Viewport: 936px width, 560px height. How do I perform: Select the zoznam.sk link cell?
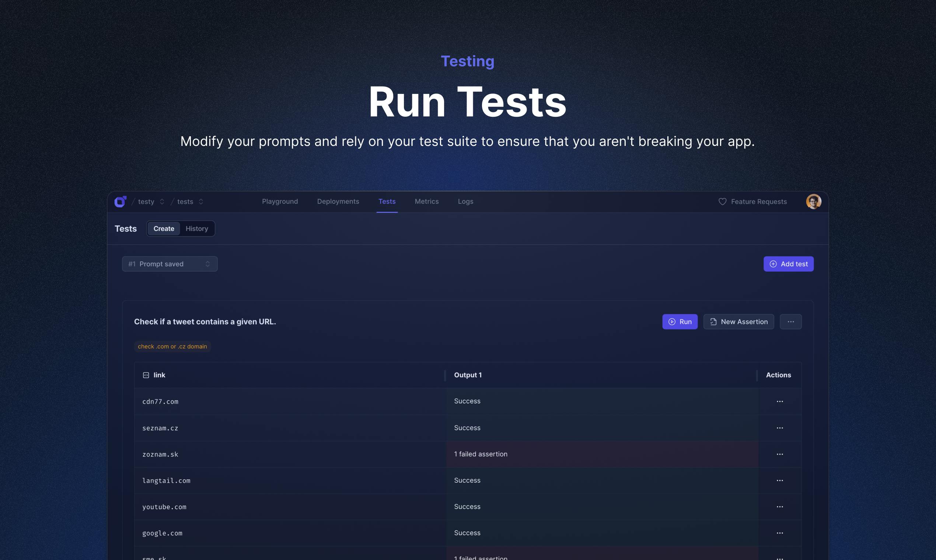point(290,454)
